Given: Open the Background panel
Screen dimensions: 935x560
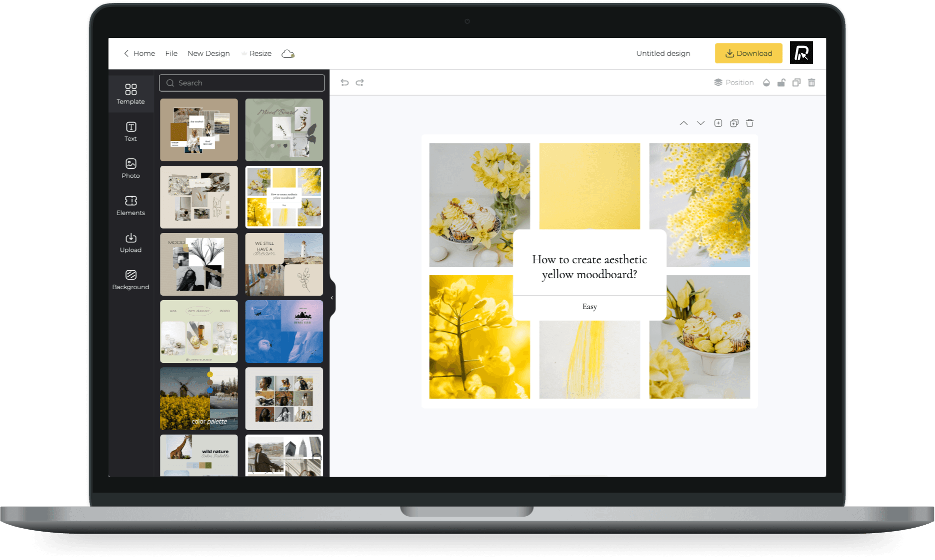Looking at the screenshot, I should (x=131, y=280).
